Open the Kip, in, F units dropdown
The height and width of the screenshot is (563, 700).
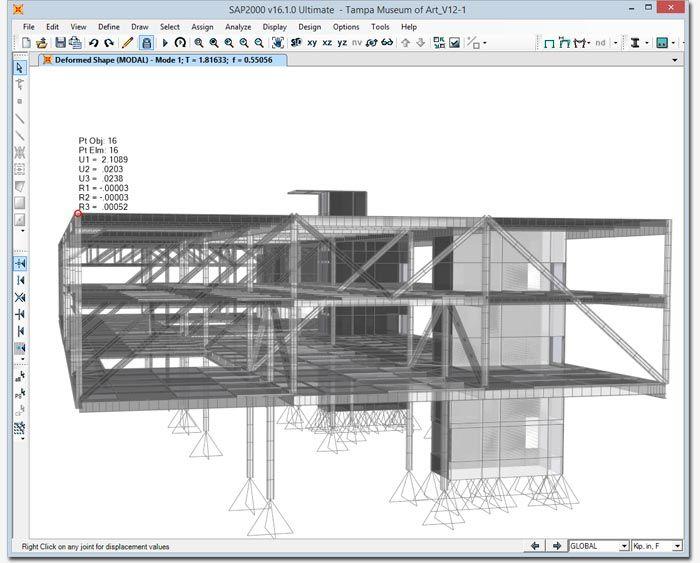click(x=657, y=546)
